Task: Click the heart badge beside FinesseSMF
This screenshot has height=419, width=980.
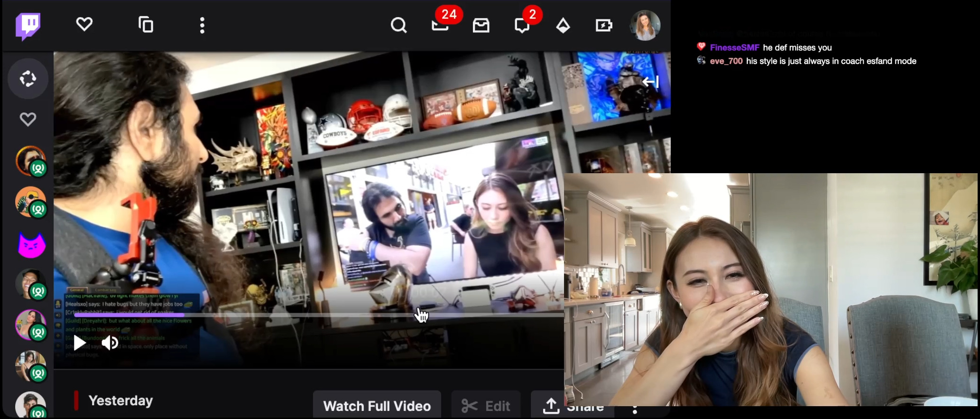Action: pos(701,47)
